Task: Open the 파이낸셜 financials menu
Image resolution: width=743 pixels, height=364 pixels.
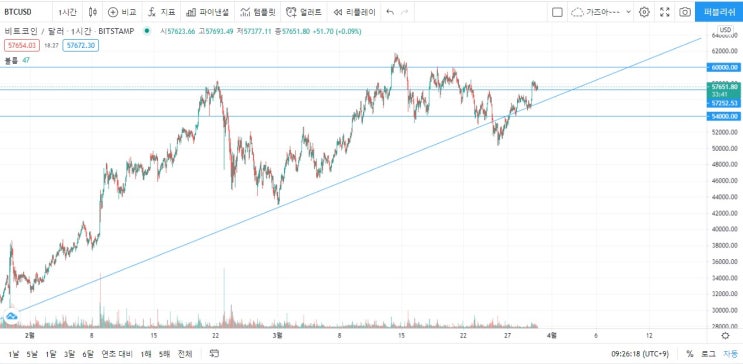Action: [208, 12]
